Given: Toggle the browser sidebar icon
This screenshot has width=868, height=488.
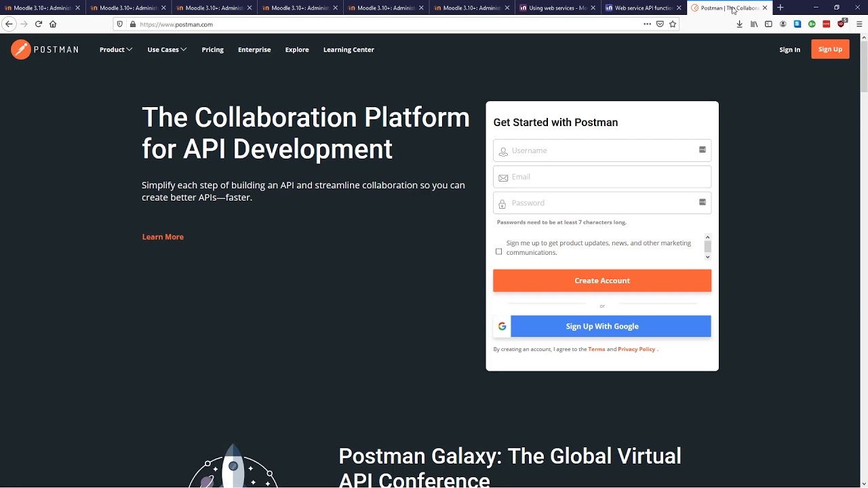Looking at the screenshot, I should point(768,24).
